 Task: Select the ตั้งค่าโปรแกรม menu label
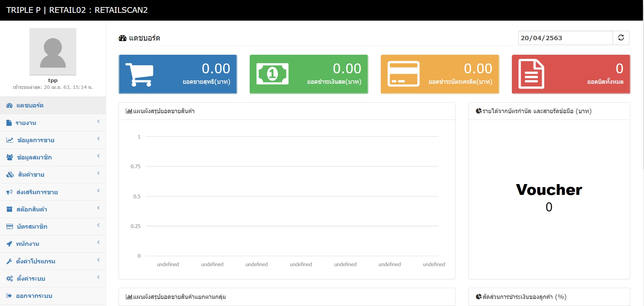point(36,261)
